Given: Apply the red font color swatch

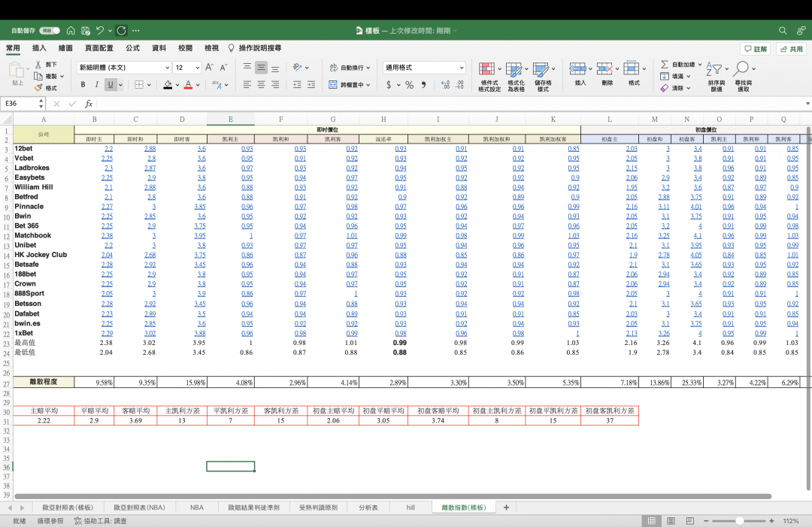Looking at the screenshot, I should (x=188, y=84).
